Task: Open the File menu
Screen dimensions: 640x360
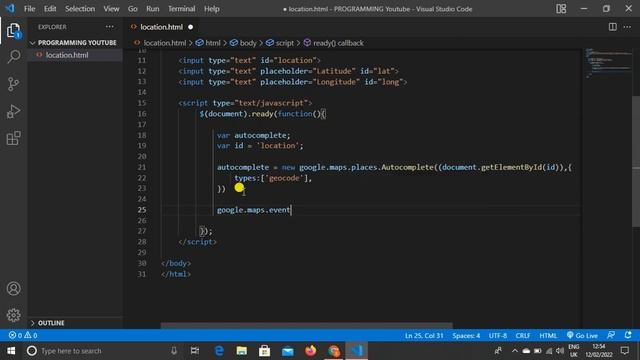Action: pos(29,9)
